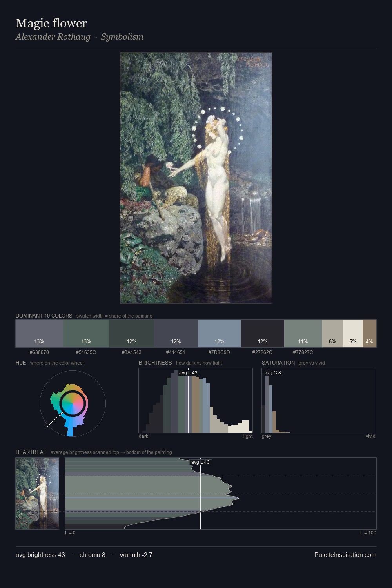Viewport: 392px width, 588px height.
Task: Click the chroma 8 footer text
Action: point(93,555)
